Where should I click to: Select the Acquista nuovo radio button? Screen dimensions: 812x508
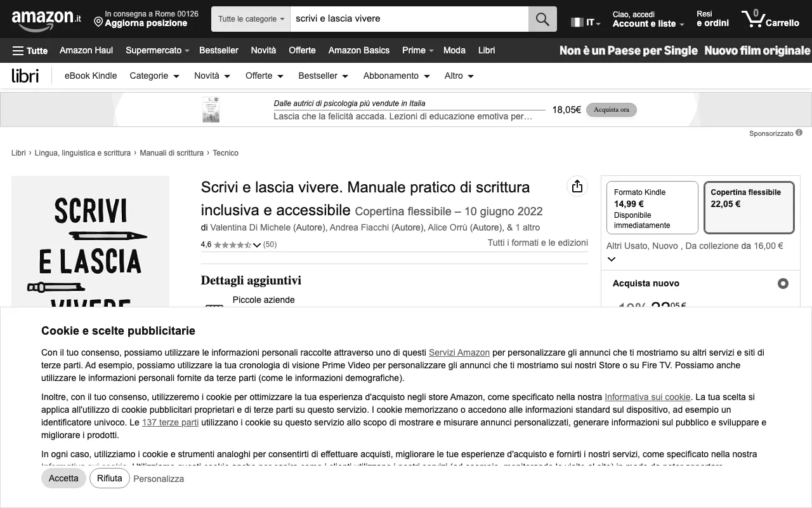point(783,283)
